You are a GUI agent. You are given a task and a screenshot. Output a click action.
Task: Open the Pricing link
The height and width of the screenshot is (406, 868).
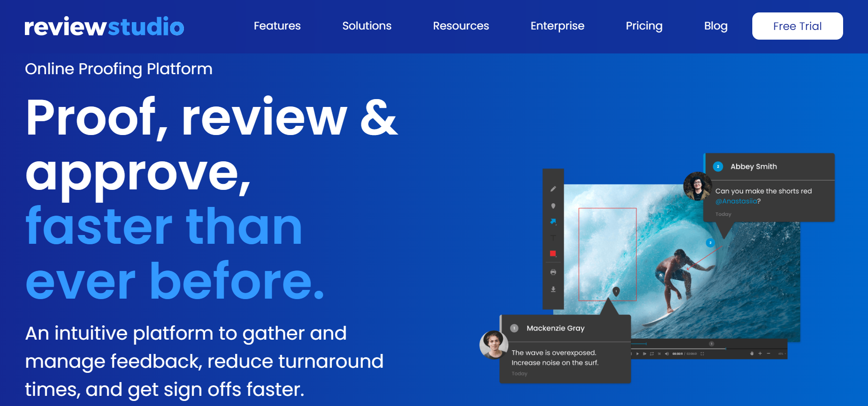click(x=644, y=26)
